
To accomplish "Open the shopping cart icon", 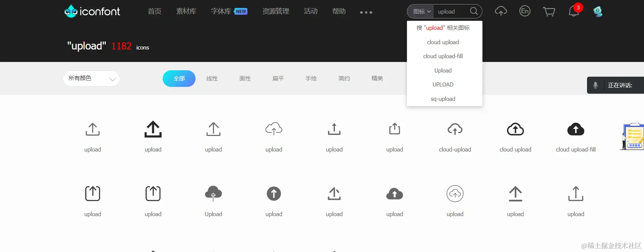I will [x=549, y=12].
